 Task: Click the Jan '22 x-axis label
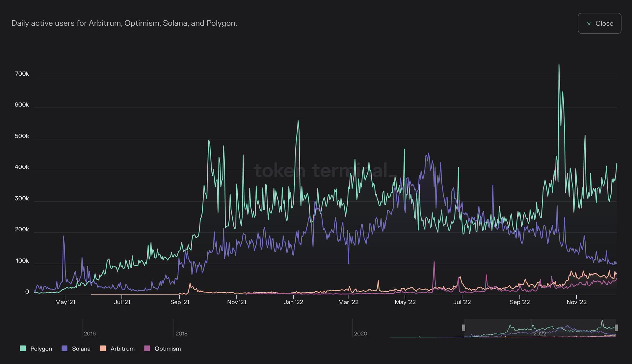click(293, 302)
